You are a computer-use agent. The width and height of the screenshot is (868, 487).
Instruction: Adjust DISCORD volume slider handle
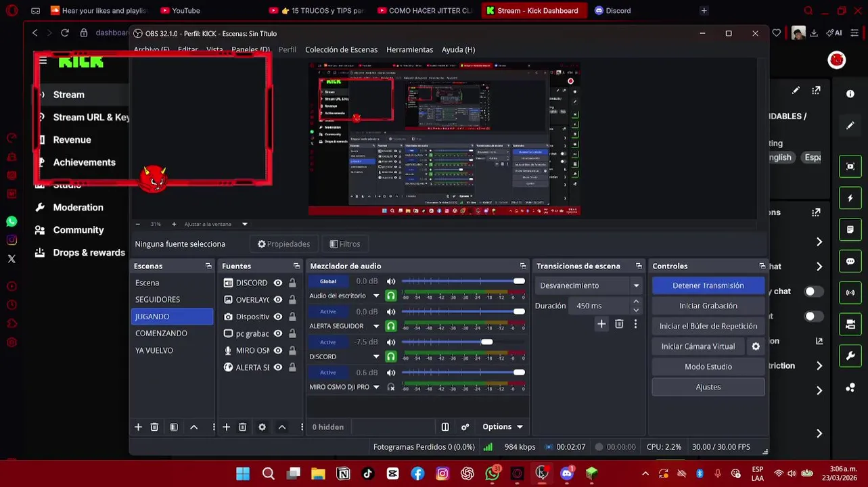coord(487,342)
